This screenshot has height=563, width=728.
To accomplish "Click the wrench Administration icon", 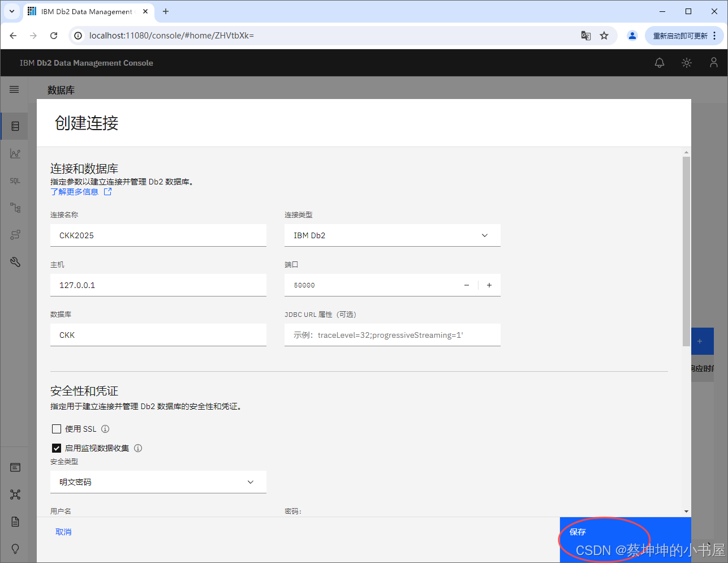I will [14, 261].
